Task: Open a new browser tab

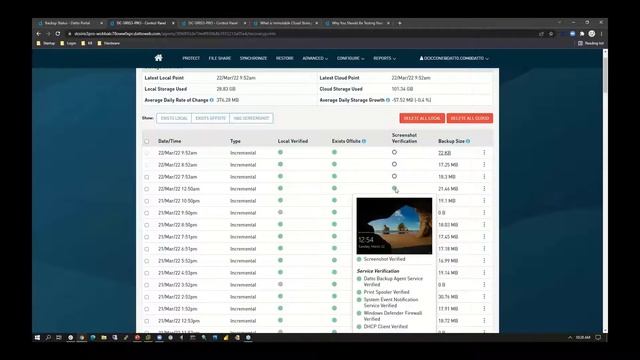Action: [x=400, y=23]
